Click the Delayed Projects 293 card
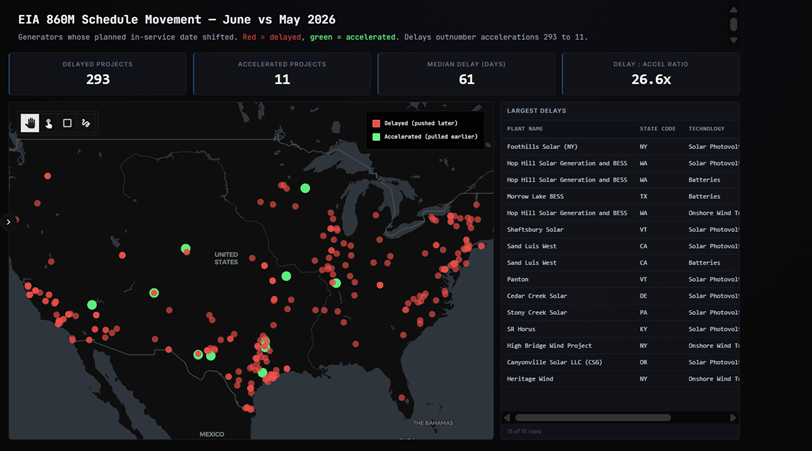The image size is (812, 451). [x=98, y=74]
